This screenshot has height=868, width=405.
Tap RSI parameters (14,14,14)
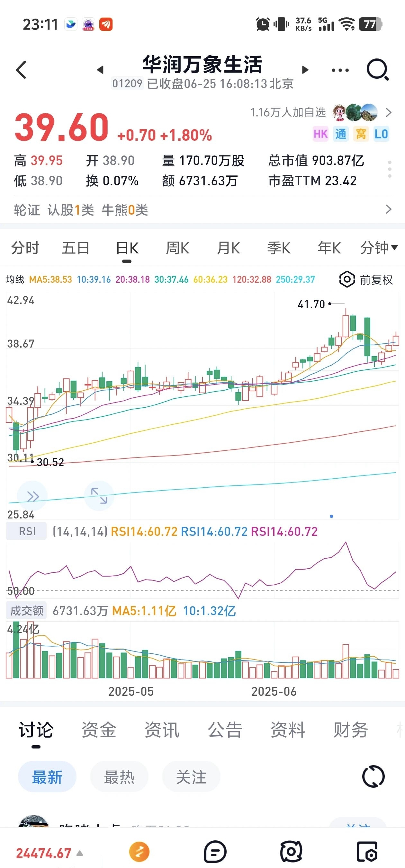[80, 531]
